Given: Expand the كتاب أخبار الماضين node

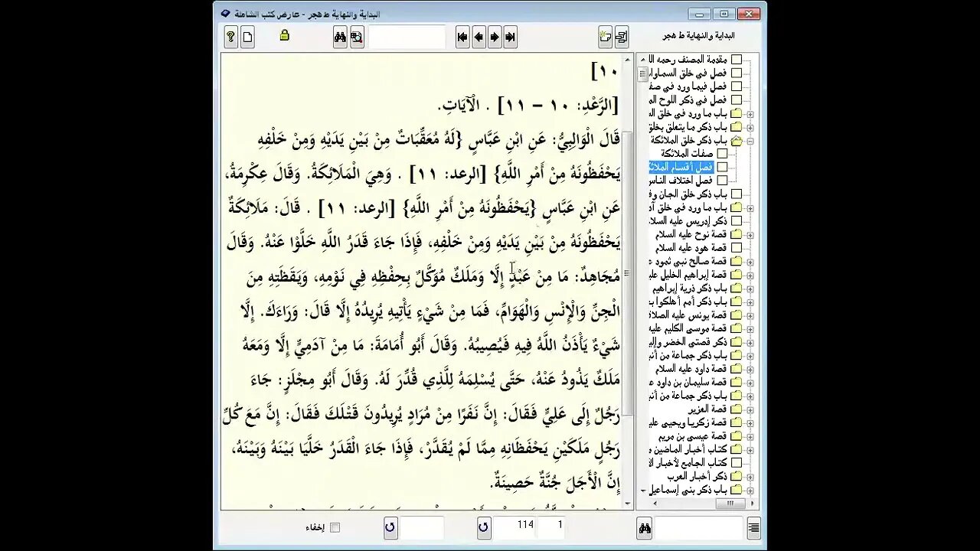Looking at the screenshot, I should pyautogui.click(x=750, y=448).
